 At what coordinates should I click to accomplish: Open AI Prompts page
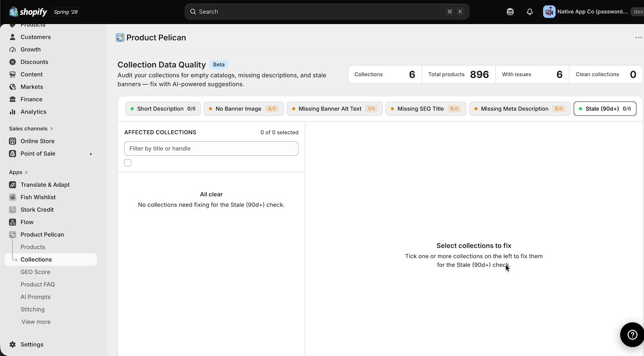(36, 297)
